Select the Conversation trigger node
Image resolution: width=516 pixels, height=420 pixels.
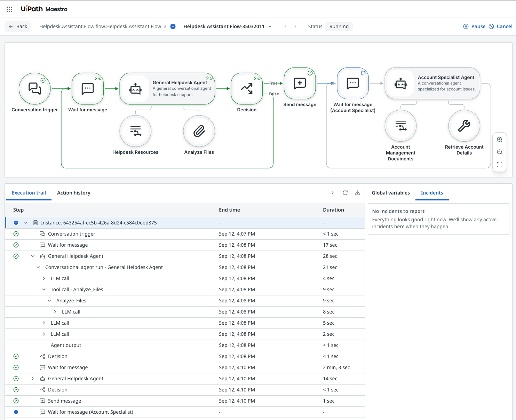coord(35,88)
